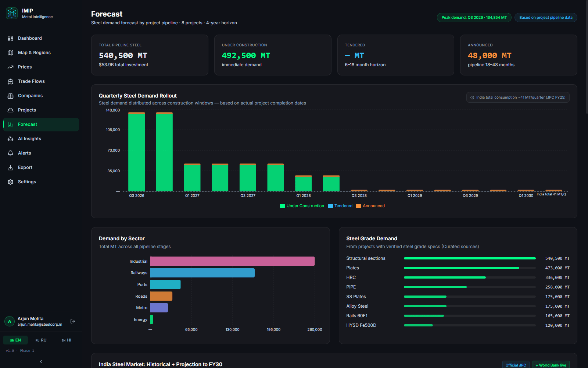Open the Map & Regions icon
Image resolution: width=588 pixels, height=368 pixels.
[x=10, y=53]
